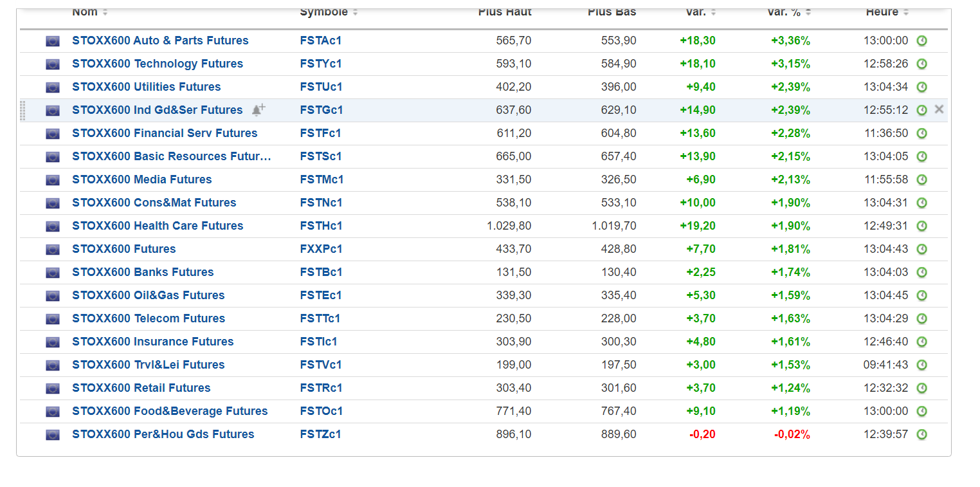The height and width of the screenshot is (487, 980).
Task: Click the drag handle on Ind Gd&Ser row
Action: [23, 111]
